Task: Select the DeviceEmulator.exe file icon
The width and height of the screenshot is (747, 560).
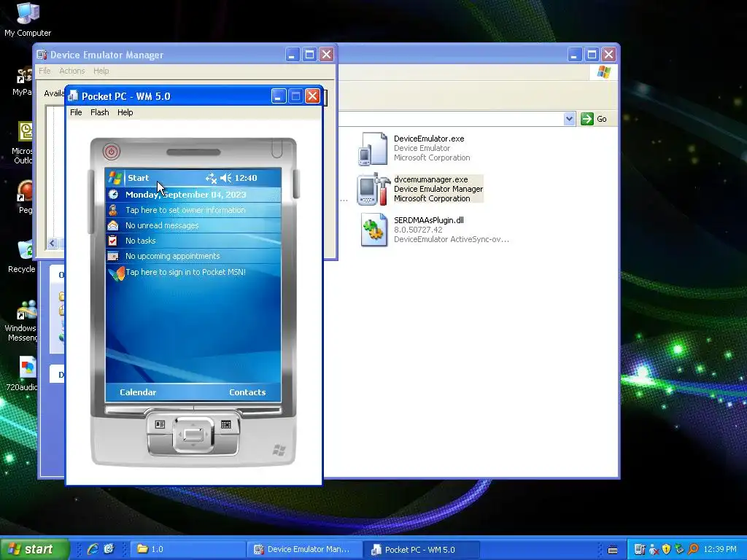Action: point(373,149)
